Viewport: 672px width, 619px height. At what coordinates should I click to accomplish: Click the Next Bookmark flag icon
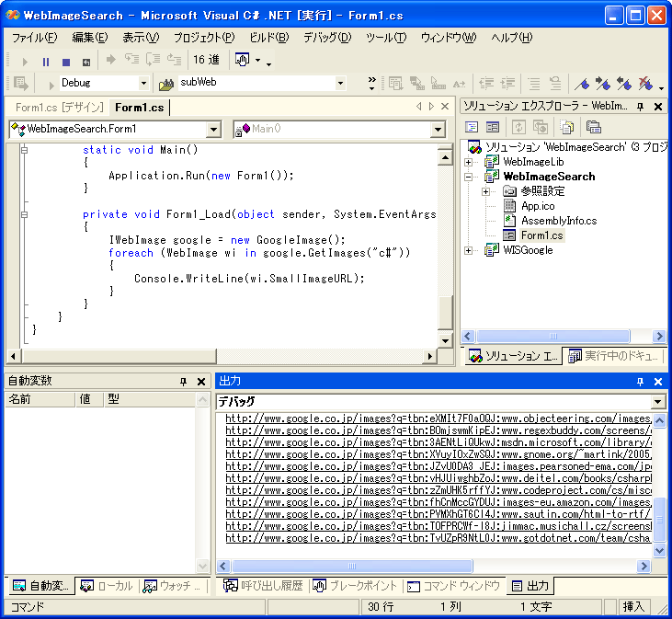coord(603,83)
